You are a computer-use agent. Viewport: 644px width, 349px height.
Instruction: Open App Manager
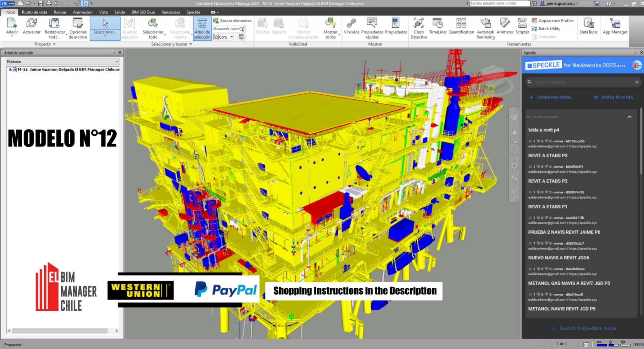coord(615,28)
